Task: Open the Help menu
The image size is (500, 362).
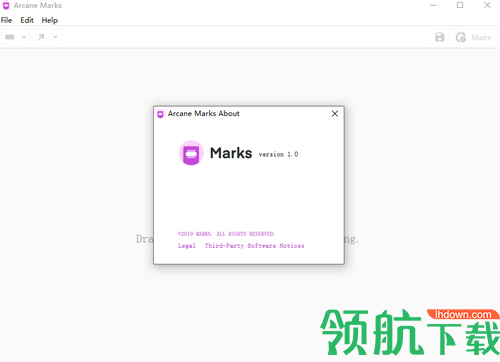Action: (50, 20)
